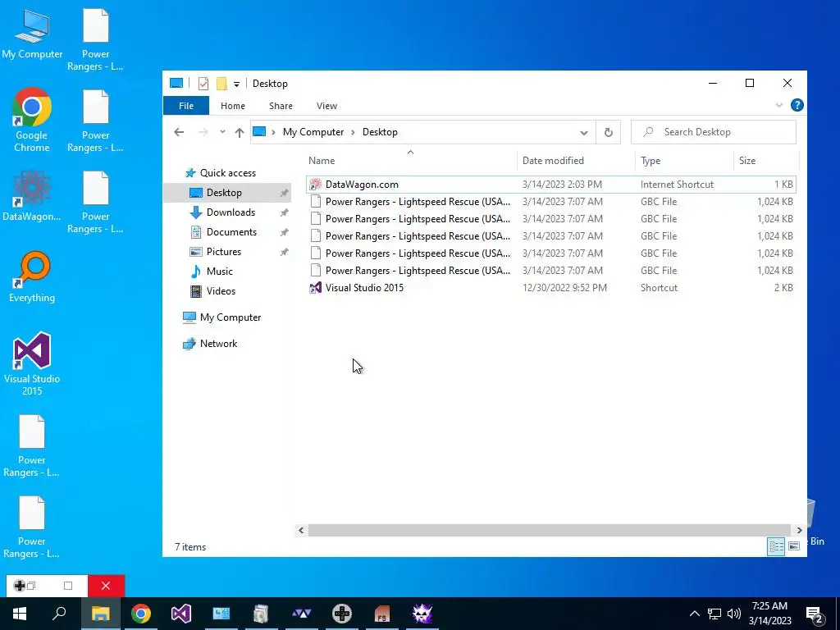This screenshot has width=840, height=630.
Task: Open taskbar Search magnifier
Action: [59, 614]
